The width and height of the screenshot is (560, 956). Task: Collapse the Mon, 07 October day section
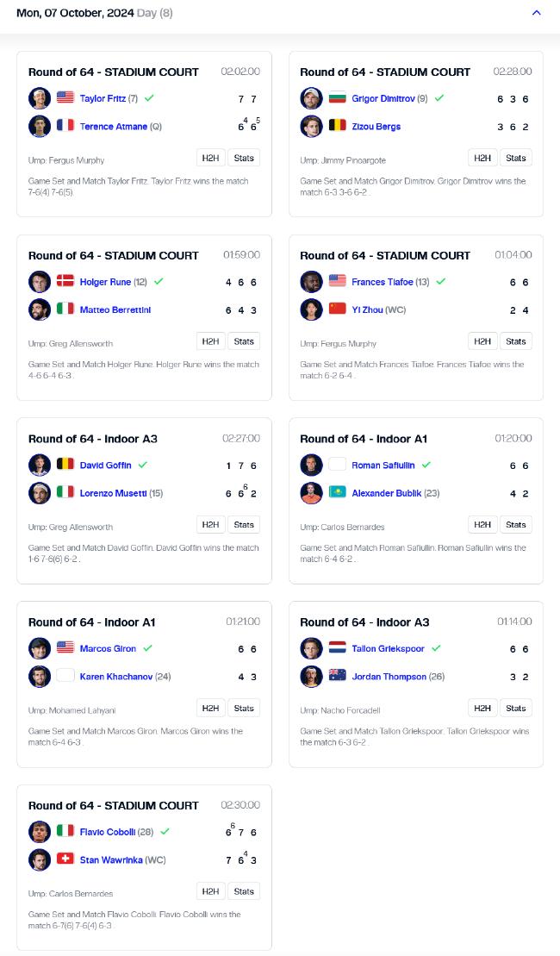536,13
